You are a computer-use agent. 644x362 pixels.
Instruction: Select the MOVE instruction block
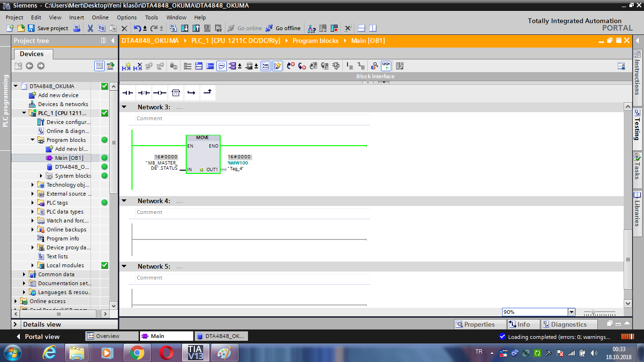point(203,154)
